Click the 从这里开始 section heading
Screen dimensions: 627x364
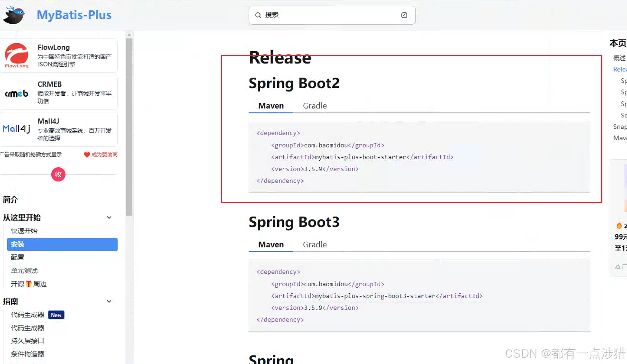click(x=22, y=217)
